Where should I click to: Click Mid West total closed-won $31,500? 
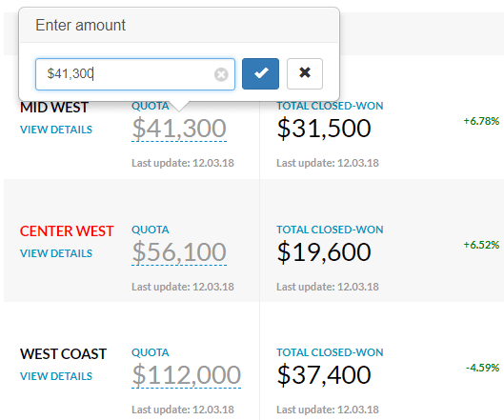point(324,129)
